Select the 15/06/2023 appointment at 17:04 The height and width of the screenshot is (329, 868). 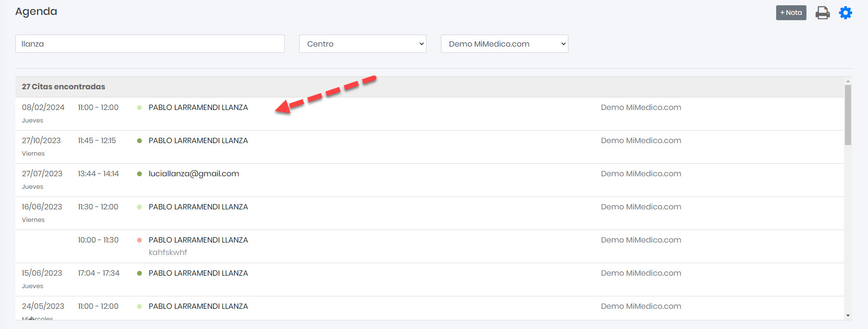[x=198, y=273]
